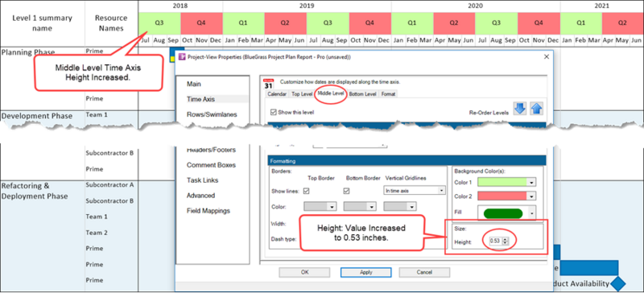Image resolution: width=644 pixels, height=293 pixels.
Task: Click the Q3 cell under 2018
Action: pyautogui.click(x=159, y=23)
